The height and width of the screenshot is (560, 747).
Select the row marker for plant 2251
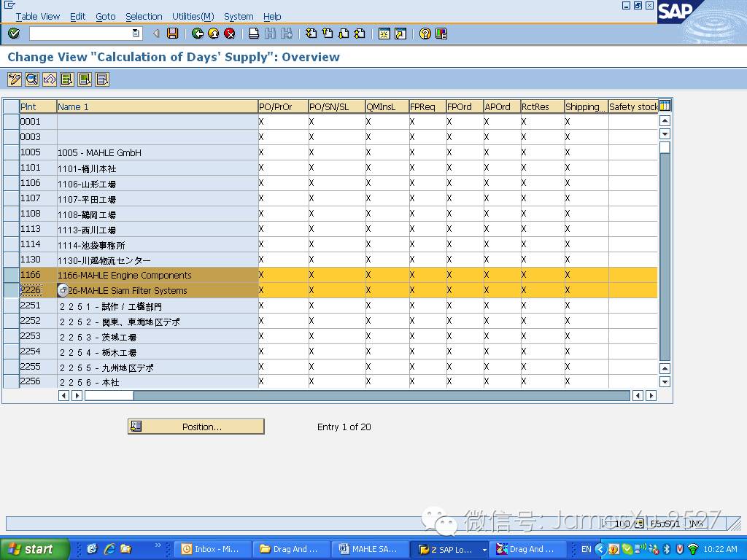pos(11,306)
